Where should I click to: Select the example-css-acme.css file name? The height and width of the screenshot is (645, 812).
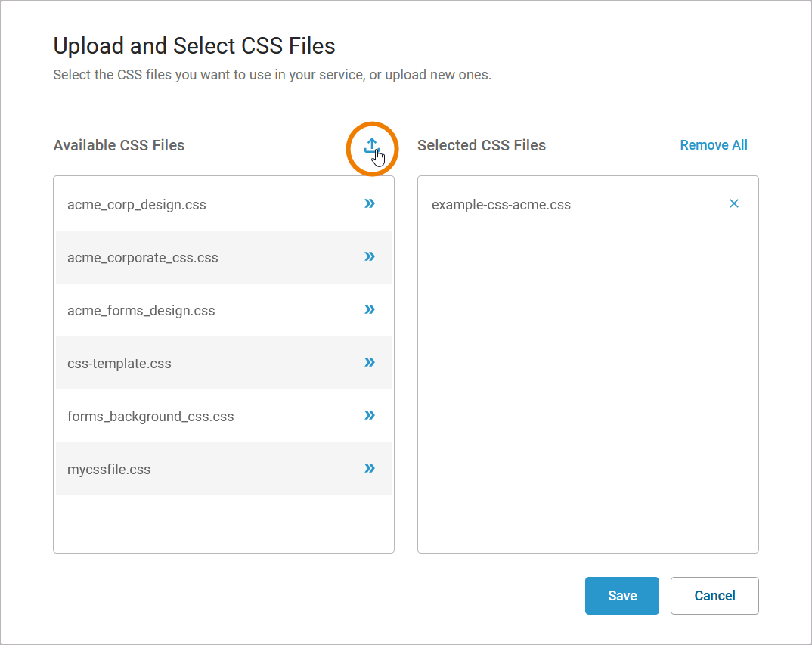501,205
